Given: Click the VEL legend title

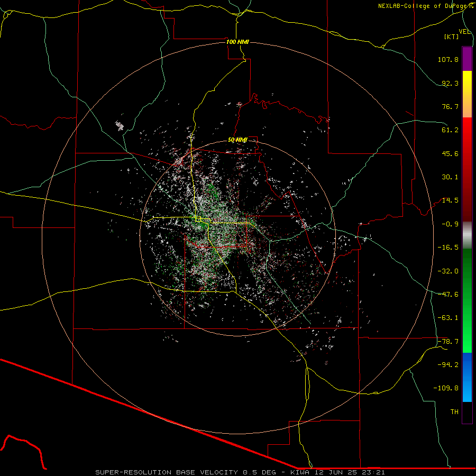Looking at the screenshot, I should 464,32.
